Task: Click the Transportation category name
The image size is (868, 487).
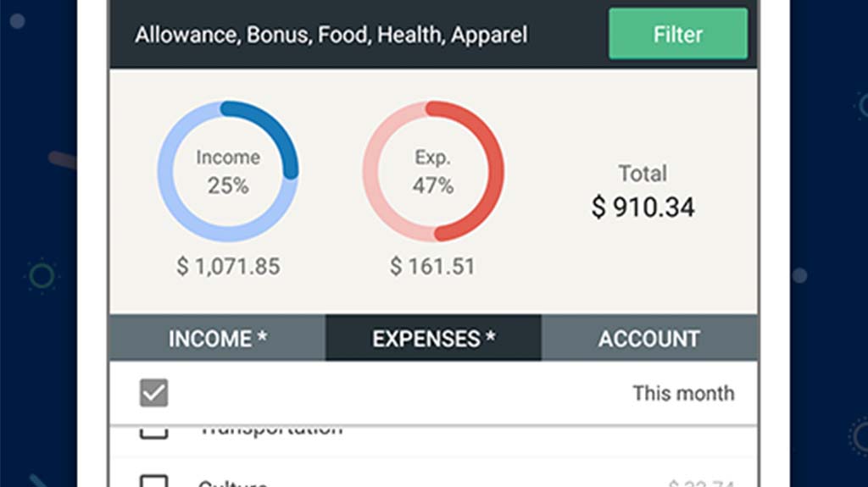Action: coord(271,429)
